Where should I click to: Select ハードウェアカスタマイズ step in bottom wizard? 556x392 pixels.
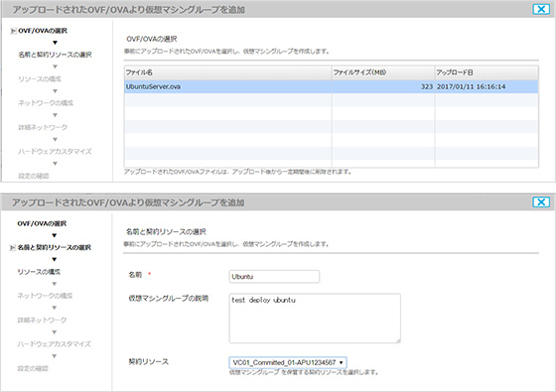click(55, 343)
